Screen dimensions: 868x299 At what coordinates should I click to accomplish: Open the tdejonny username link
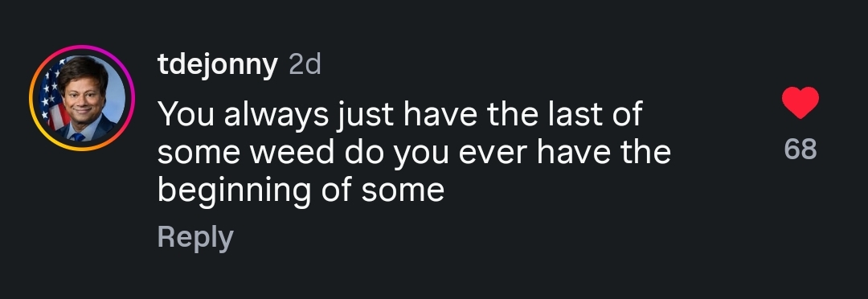pyautogui.click(x=218, y=65)
